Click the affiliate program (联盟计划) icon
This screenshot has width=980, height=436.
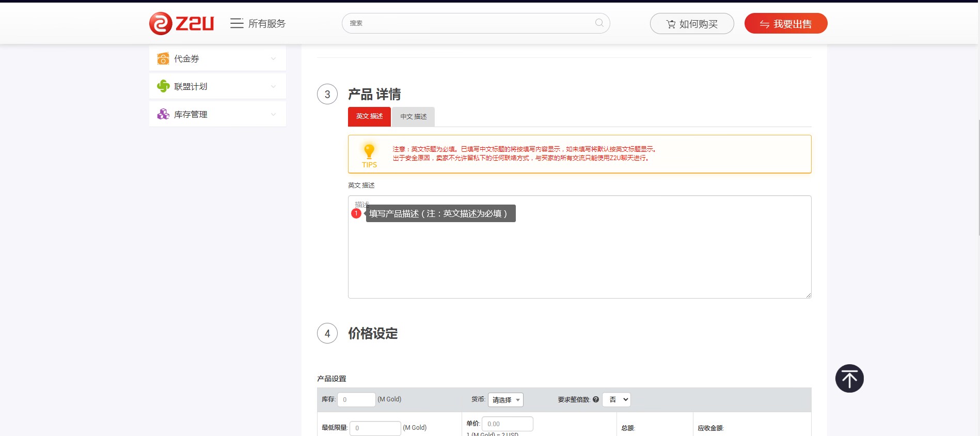tap(163, 86)
